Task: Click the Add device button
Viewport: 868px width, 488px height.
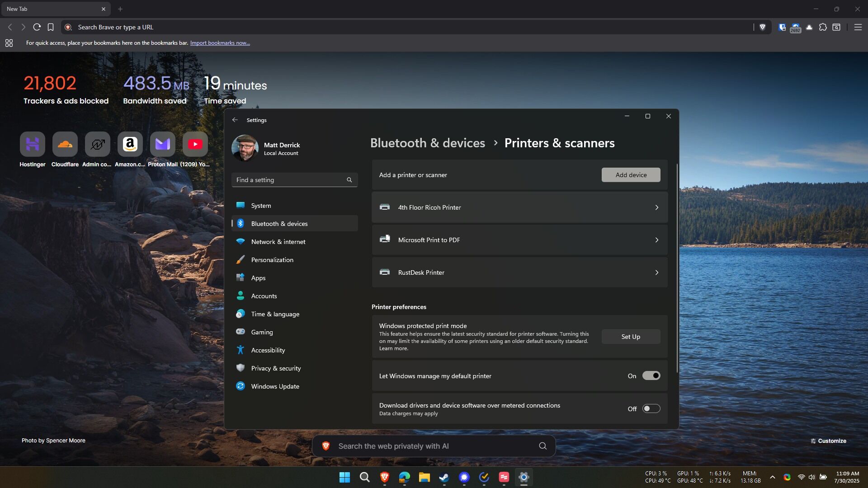Action: [631, 175]
